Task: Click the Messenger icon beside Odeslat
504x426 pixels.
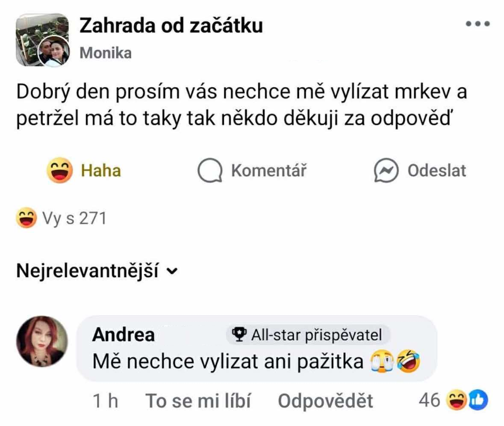Action: pyautogui.click(x=386, y=171)
